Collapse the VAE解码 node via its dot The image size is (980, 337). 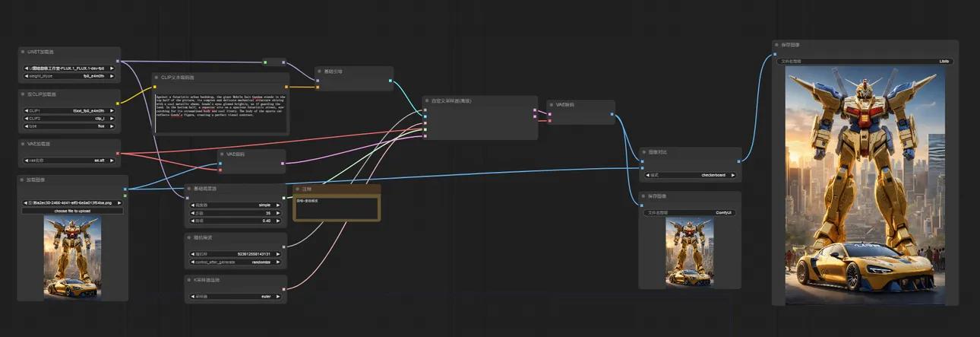(x=552, y=104)
